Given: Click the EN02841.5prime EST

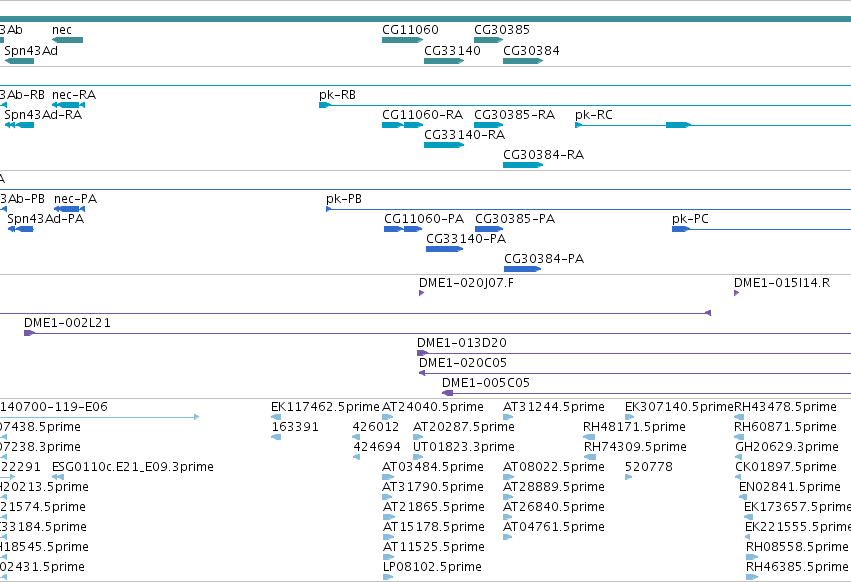Looking at the screenshot, I should (743, 497).
